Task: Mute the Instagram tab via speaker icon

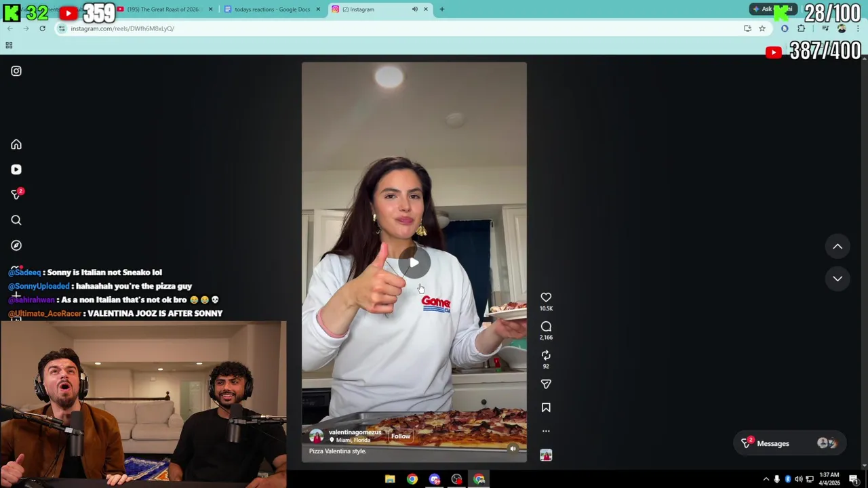Action: [x=414, y=9]
